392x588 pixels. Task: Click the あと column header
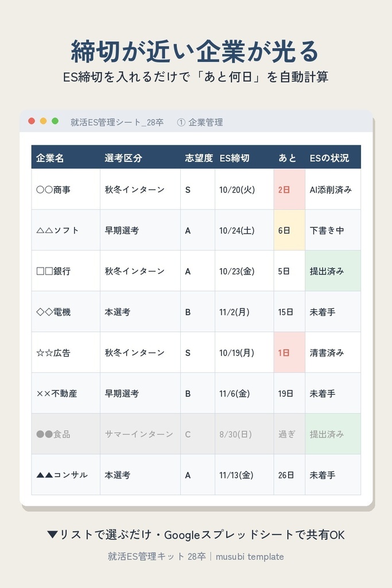289,157
